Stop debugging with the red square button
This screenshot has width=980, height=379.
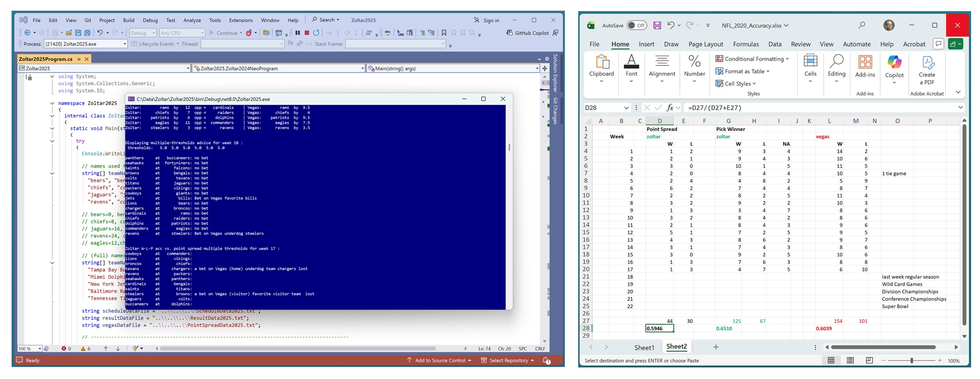tap(307, 33)
